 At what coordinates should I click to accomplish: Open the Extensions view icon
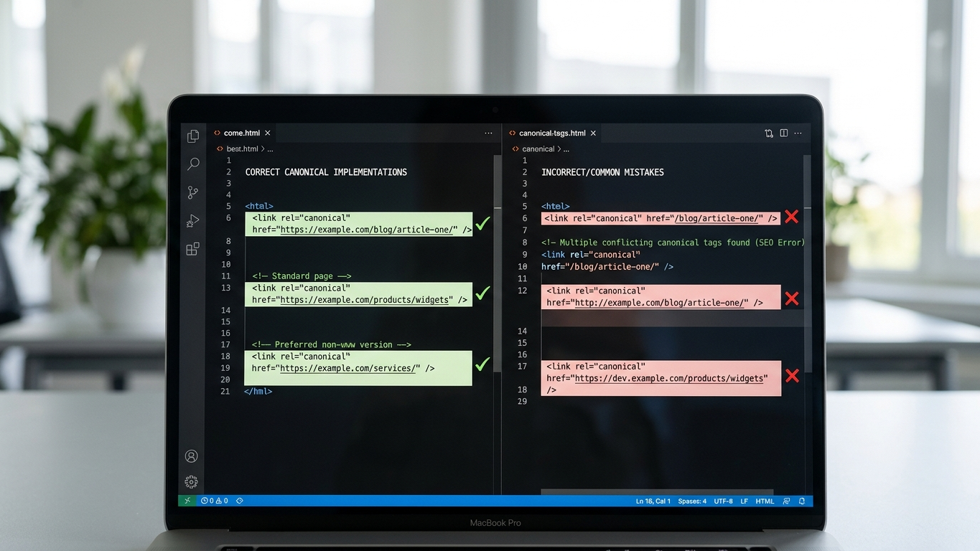(x=192, y=249)
